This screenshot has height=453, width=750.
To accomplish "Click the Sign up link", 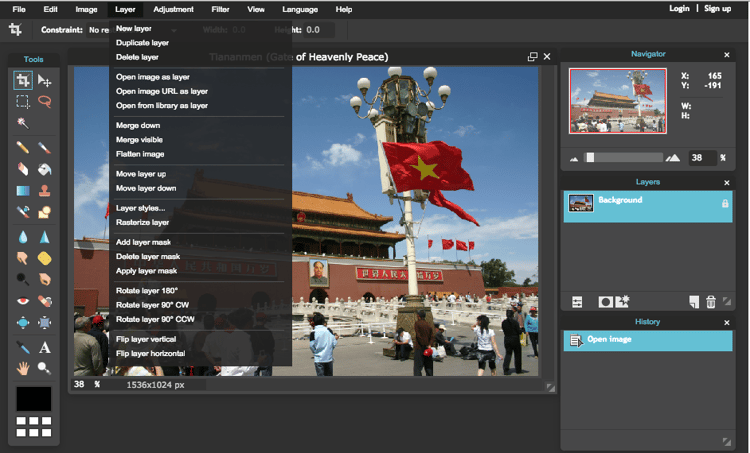I will (x=717, y=9).
